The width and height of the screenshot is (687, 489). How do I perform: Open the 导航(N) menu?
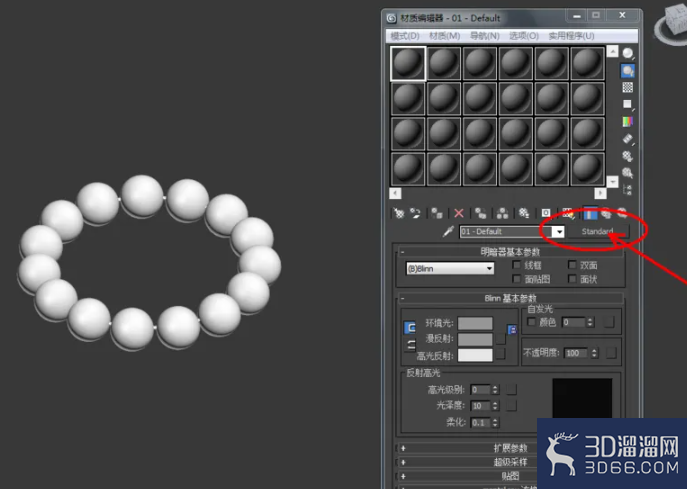[484, 36]
